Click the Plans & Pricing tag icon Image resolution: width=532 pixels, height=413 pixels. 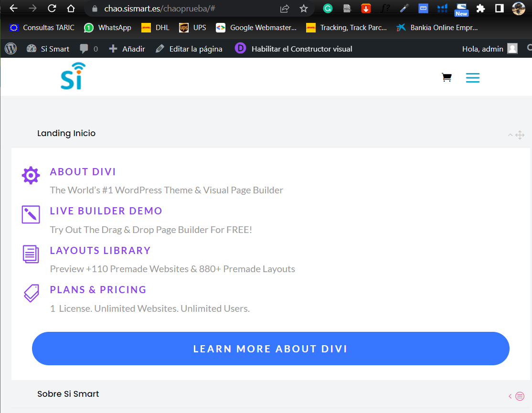pos(32,293)
